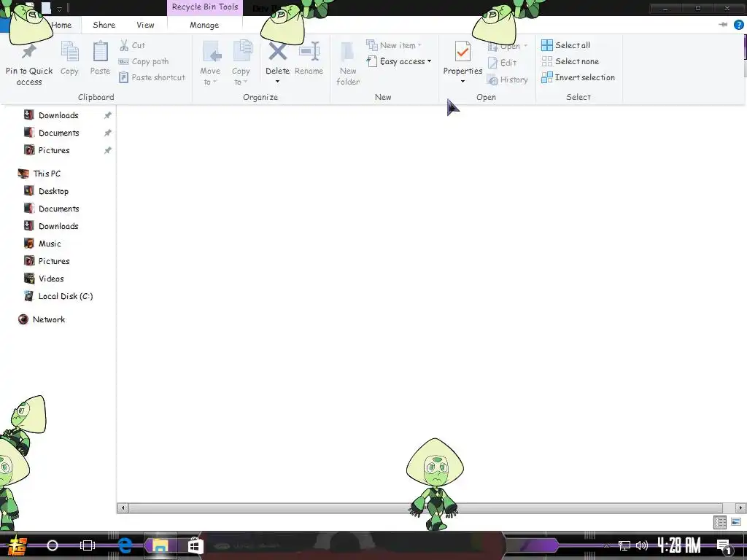This screenshot has height=560, width=747.
Task: Open Downloads under This PC
Action: tap(58, 226)
